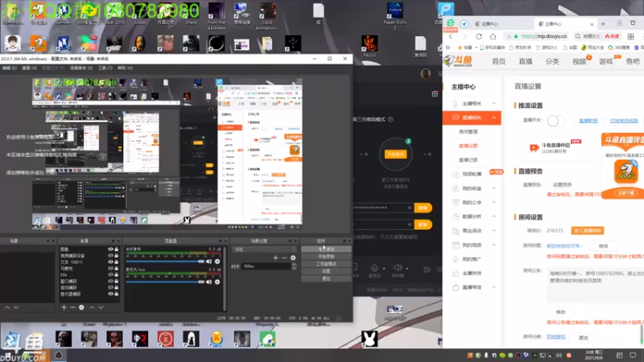Open a new browser tab with plus

[x=603, y=24]
